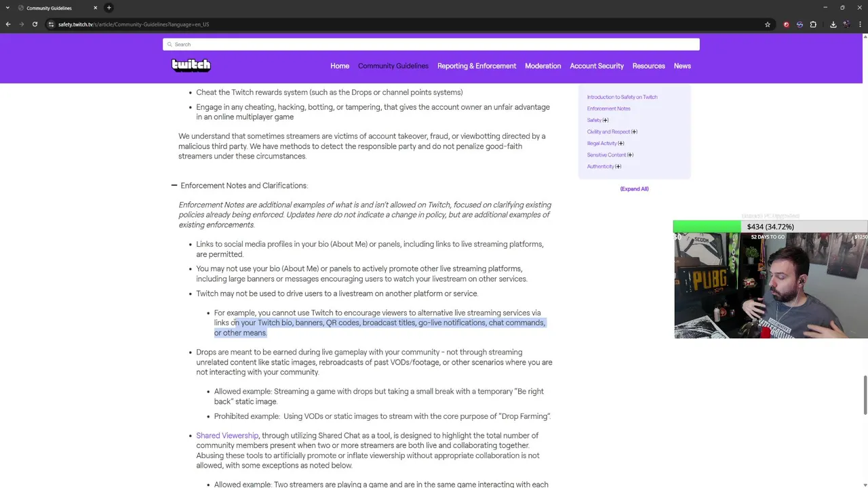Click the Twitch logo

coord(191,65)
